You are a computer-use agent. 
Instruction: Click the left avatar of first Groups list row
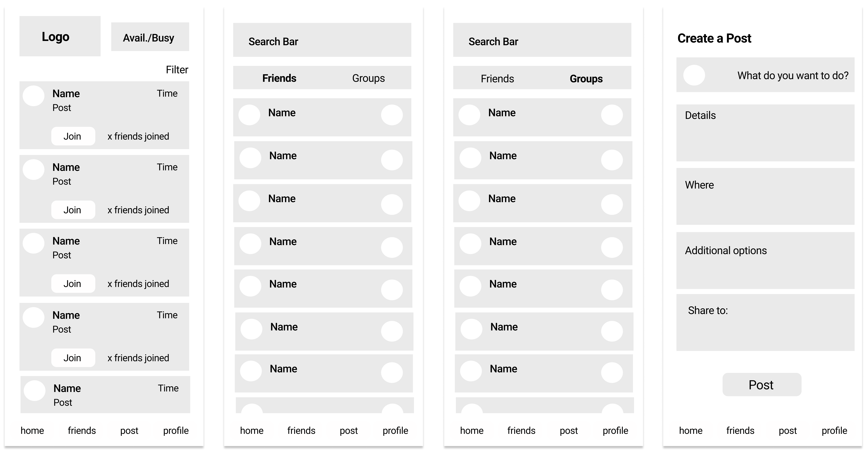(469, 115)
